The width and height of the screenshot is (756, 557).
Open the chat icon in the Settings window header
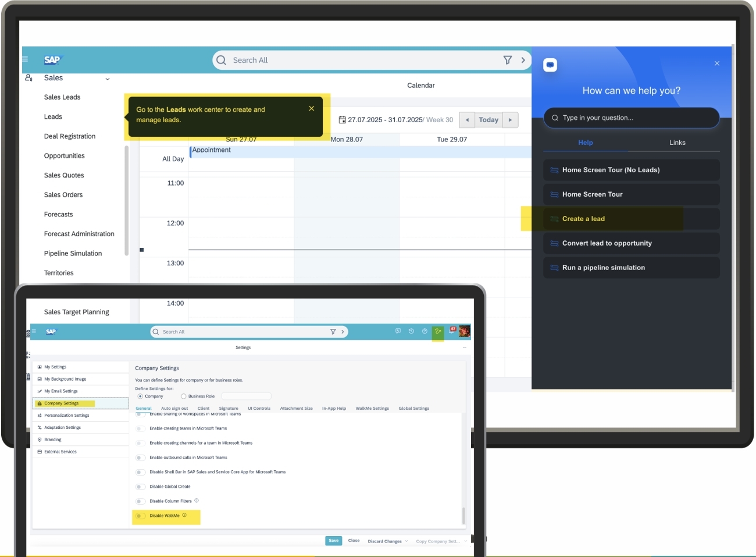398,331
